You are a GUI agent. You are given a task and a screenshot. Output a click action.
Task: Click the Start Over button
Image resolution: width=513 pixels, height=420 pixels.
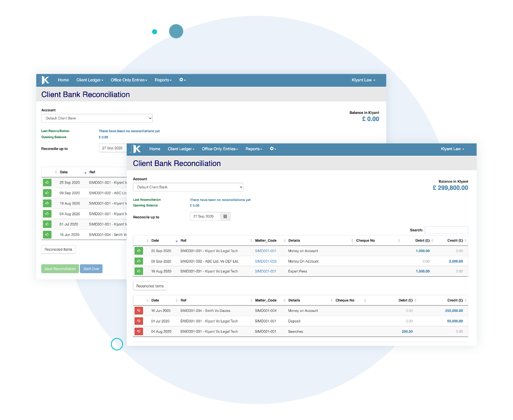[91, 269]
